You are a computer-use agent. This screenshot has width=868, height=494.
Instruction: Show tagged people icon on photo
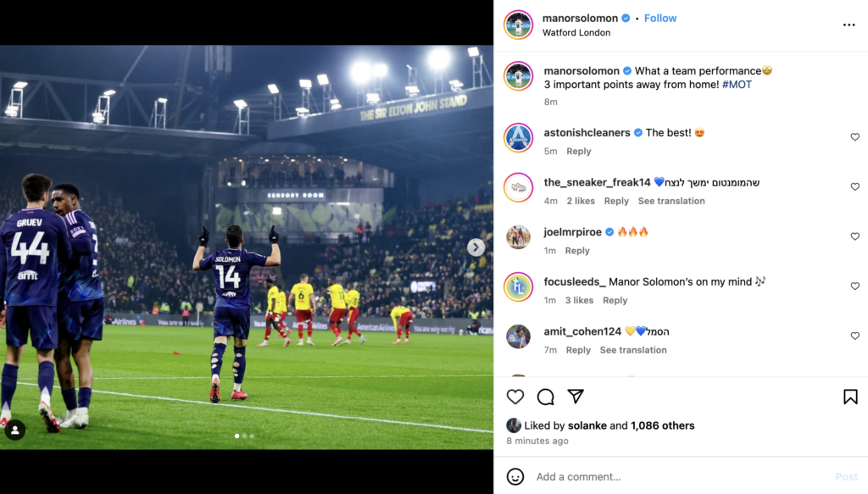pyautogui.click(x=15, y=430)
